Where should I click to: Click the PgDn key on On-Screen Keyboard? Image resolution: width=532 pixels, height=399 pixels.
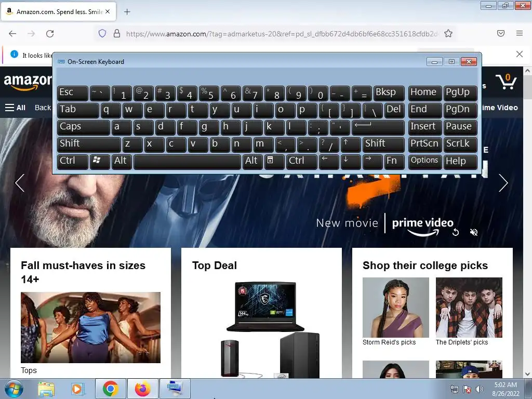pos(460,110)
